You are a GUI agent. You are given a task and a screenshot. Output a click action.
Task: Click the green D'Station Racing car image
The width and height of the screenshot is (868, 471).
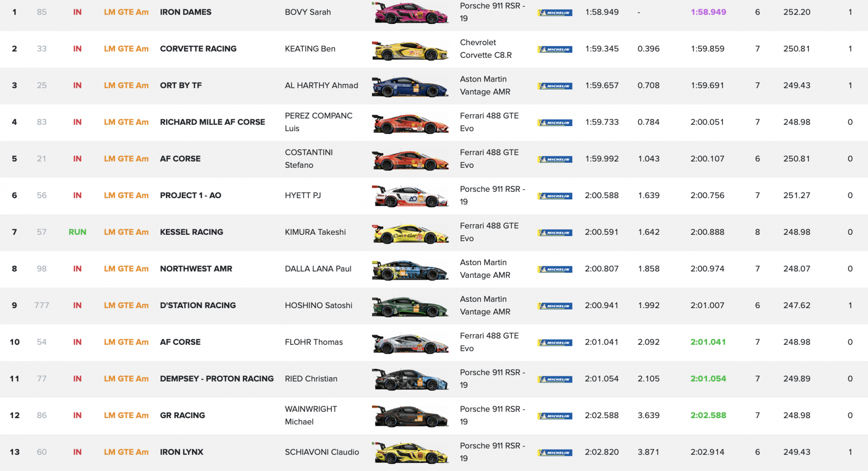[x=410, y=306]
